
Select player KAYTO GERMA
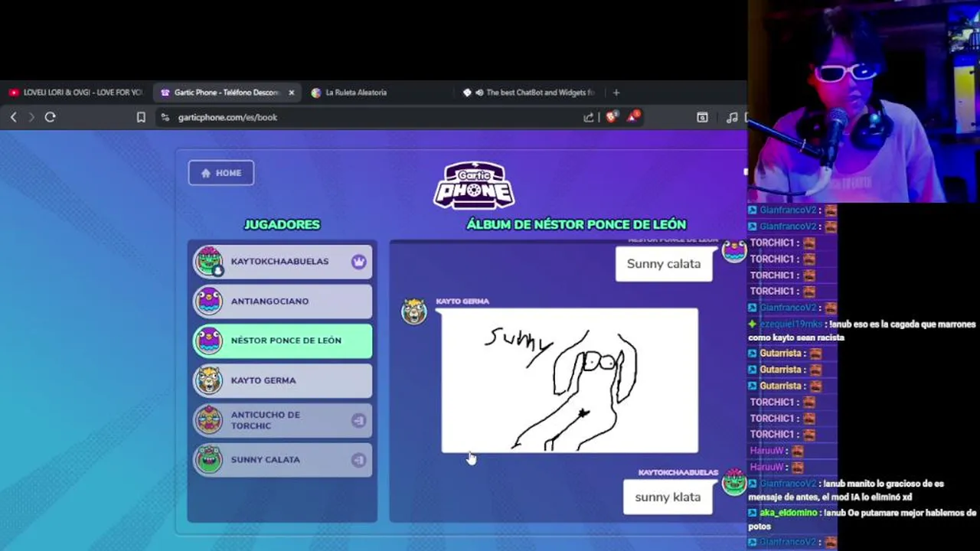(282, 380)
